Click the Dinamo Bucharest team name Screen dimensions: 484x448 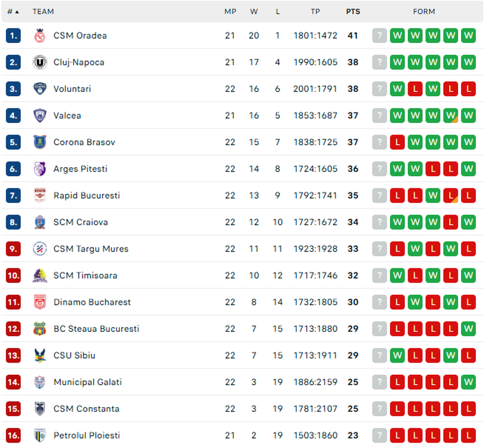92,302
